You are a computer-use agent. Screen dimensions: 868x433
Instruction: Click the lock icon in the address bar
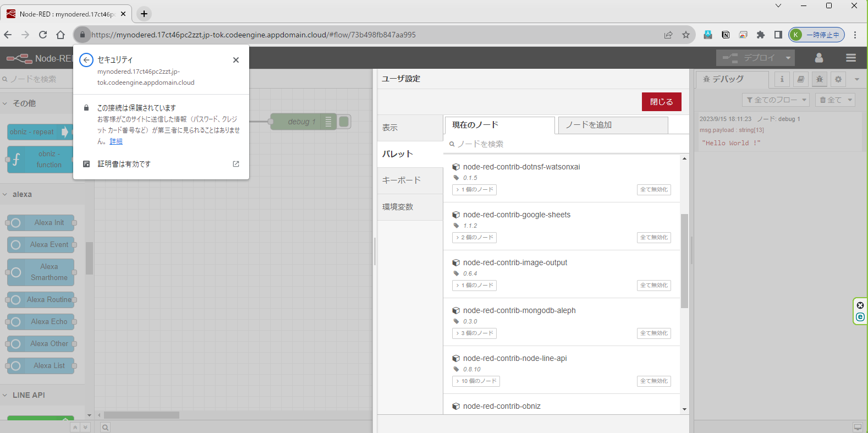tap(83, 35)
